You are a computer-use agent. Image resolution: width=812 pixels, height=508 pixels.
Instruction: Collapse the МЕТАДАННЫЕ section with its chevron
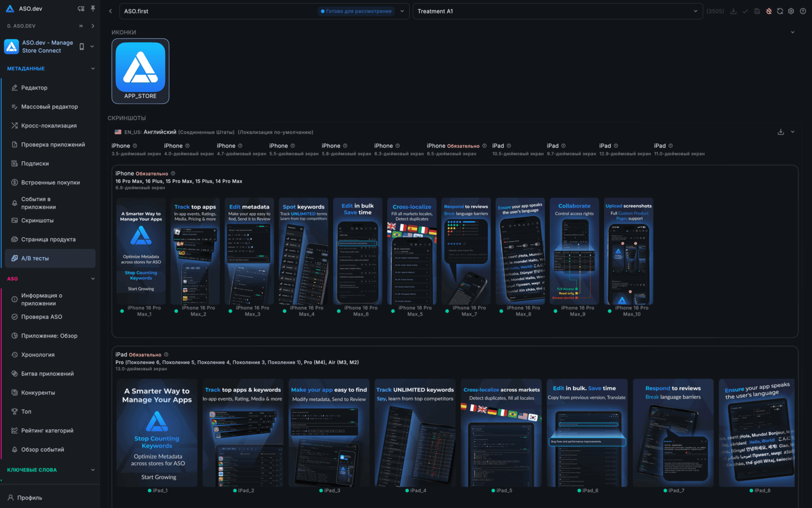92,68
